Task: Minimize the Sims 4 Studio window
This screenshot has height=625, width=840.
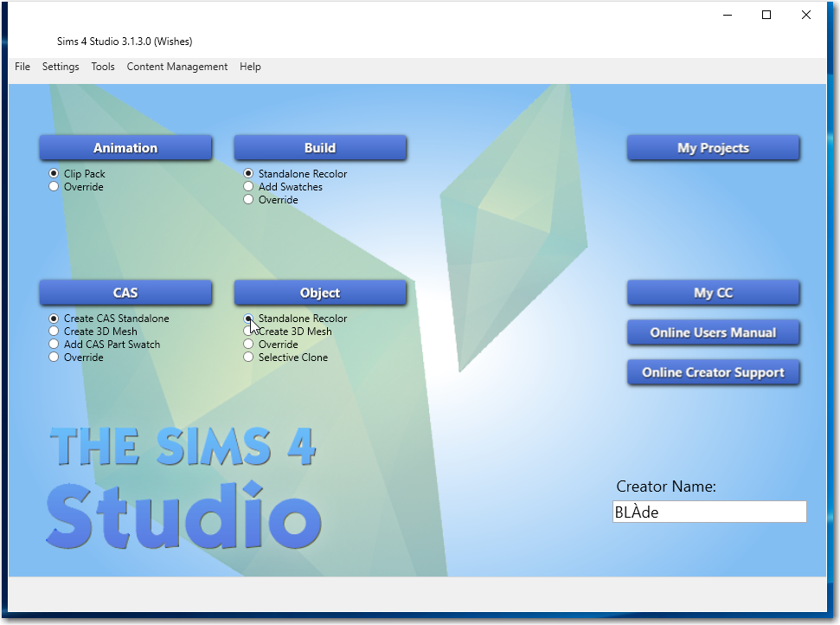Action: [x=727, y=15]
